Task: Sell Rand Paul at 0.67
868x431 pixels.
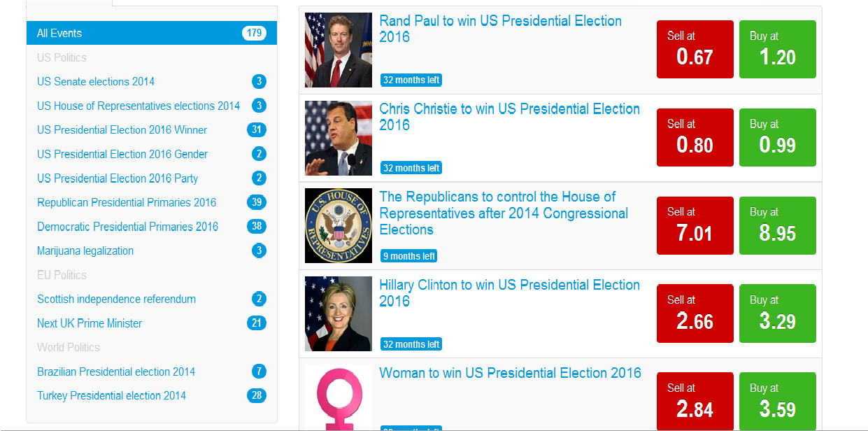Action: point(695,50)
